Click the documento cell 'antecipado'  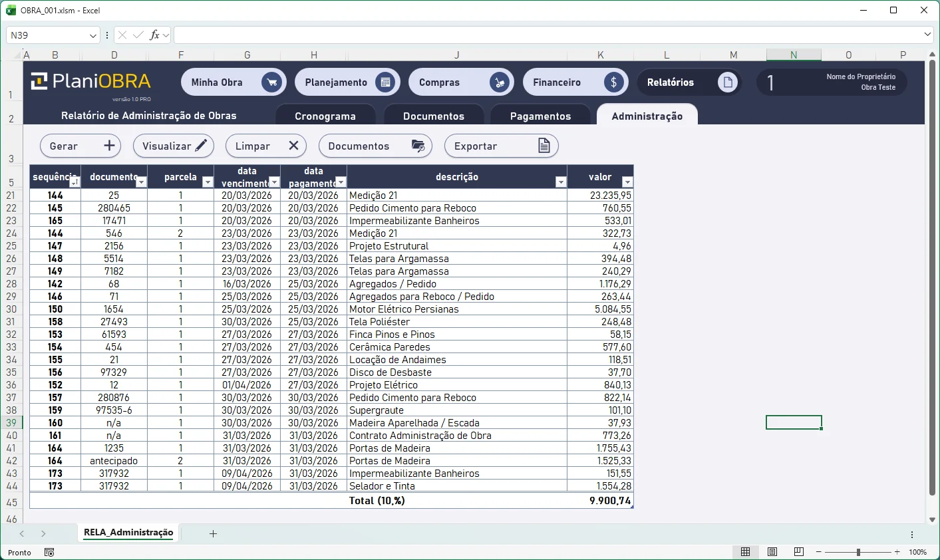click(114, 461)
